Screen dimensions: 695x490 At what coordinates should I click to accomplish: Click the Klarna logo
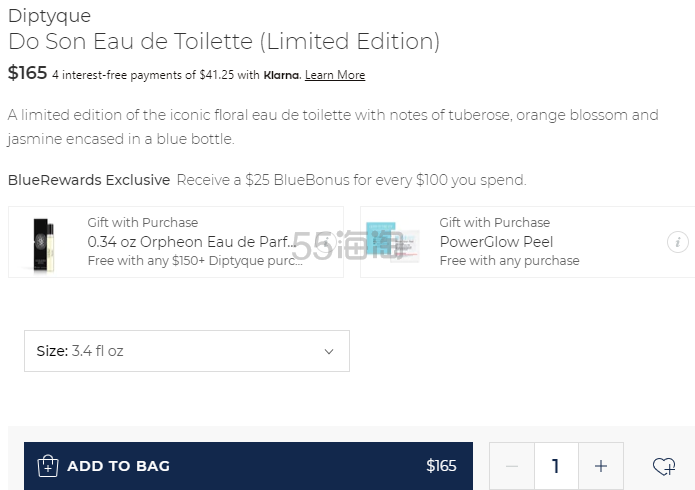(281, 75)
